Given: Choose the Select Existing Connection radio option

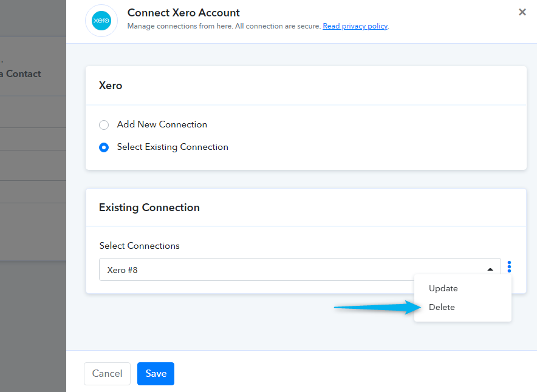Looking at the screenshot, I should pos(104,147).
